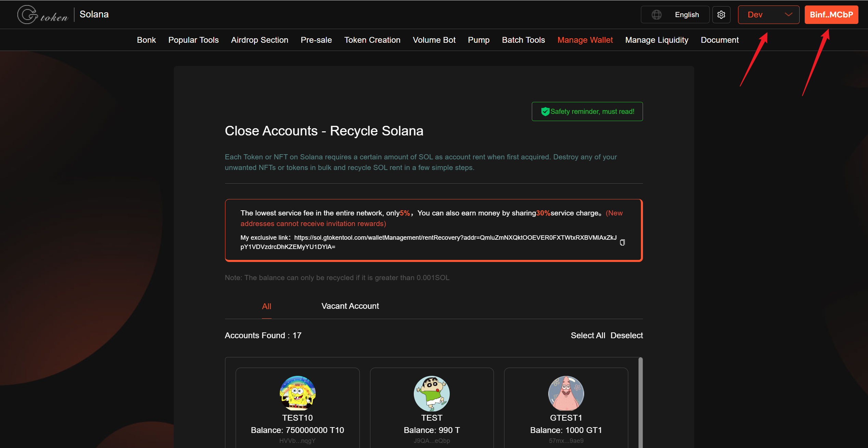The width and height of the screenshot is (868, 448).
Task: Open the English language selector
Action: (x=686, y=15)
